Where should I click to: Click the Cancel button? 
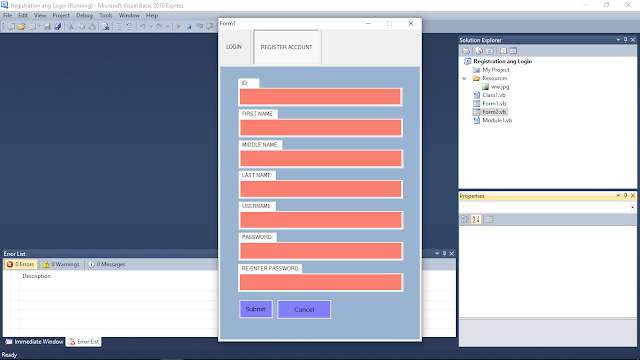[x=304, y=309]
